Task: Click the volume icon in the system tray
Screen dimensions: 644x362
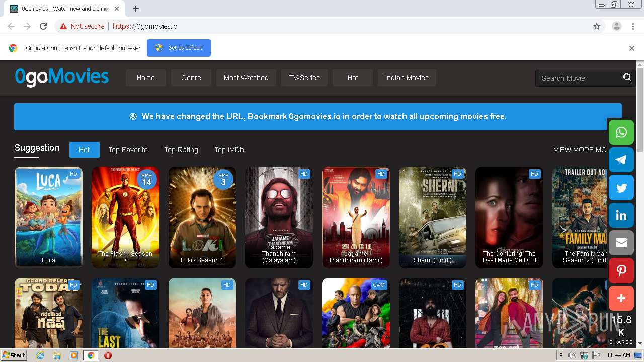Action: pos(572,355)
